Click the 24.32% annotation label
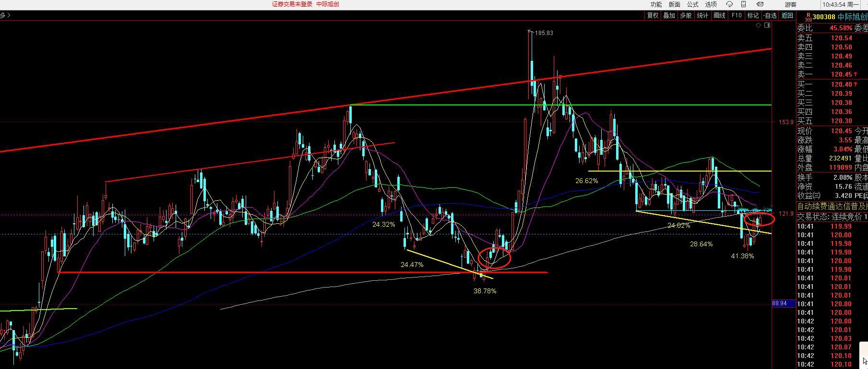 tap(383, 224)
